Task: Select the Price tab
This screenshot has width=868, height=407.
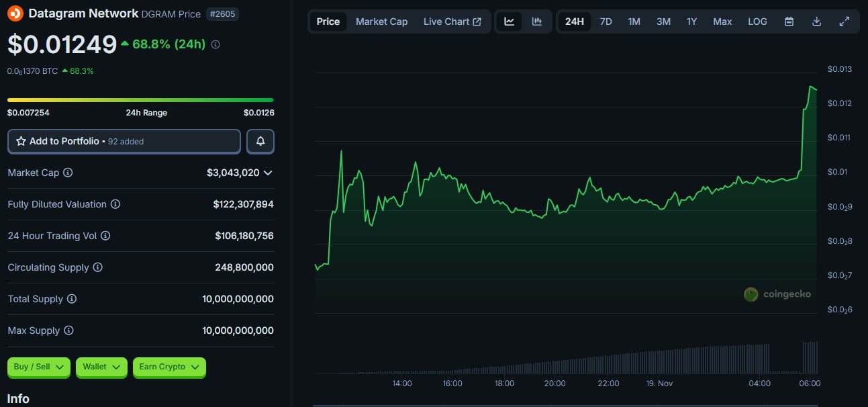Action: pyautogui.click(x=328, y=21)
